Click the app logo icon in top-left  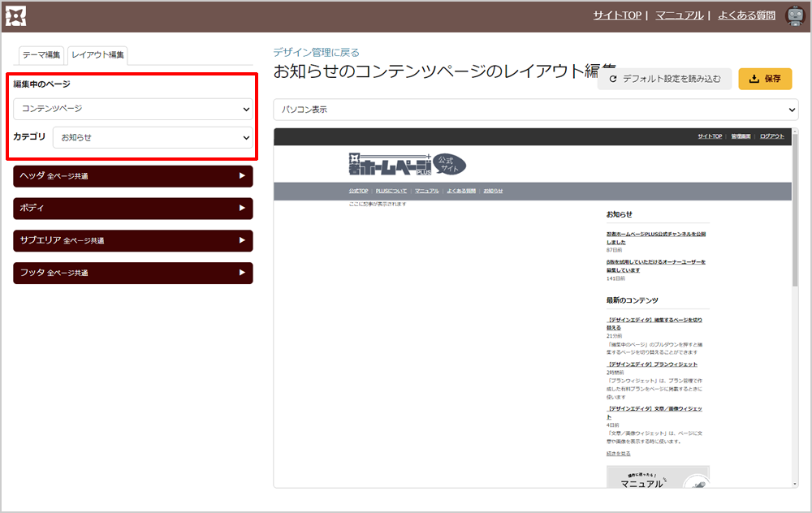pyautogui.click(x=16, y=15)
